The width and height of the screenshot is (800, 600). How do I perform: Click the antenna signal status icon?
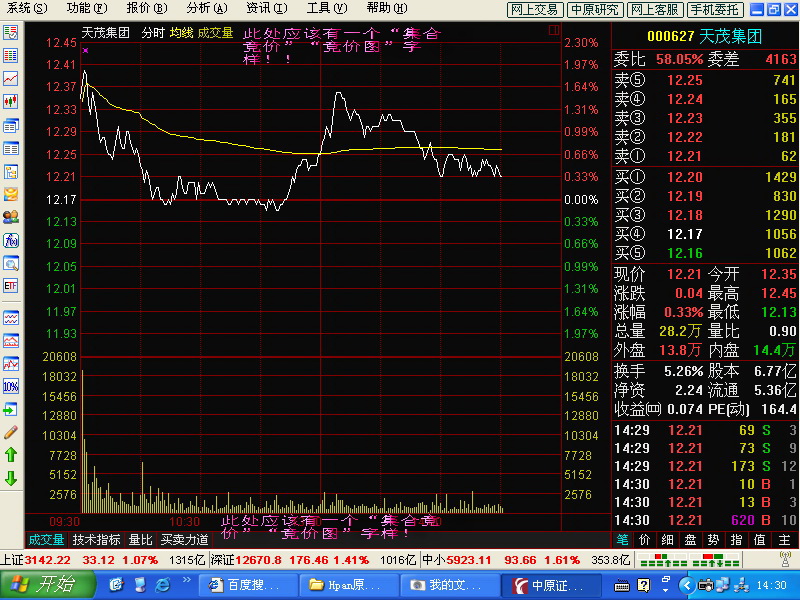(786, 560)
